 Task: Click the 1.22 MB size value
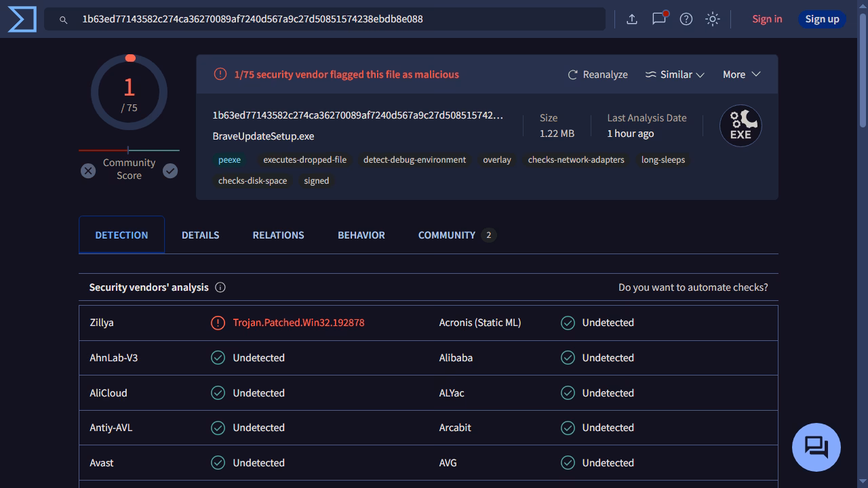coord(557,134)
